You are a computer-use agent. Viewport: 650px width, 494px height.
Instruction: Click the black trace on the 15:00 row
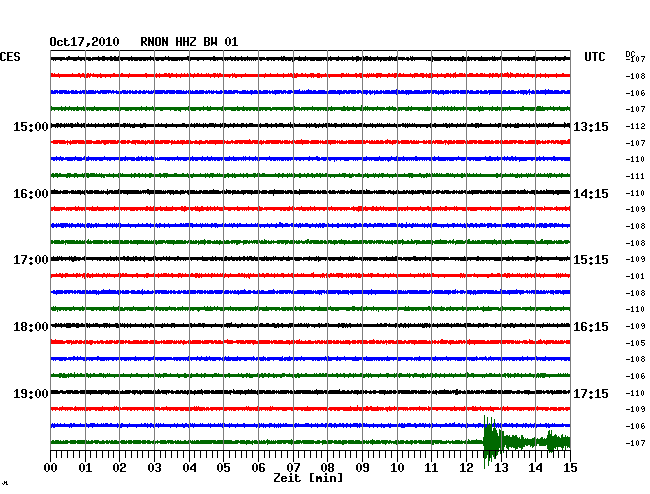click(x=310, y=125)
